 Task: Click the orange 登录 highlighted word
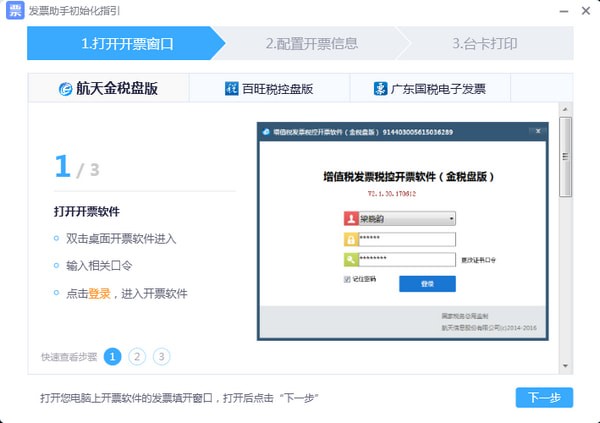tap(99, 294)
